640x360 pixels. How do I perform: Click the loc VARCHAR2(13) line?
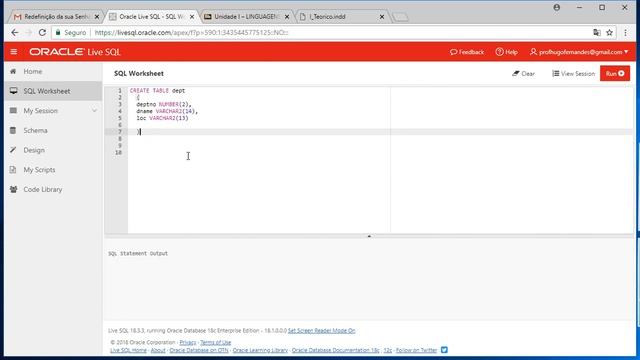pyautogui.click(x=162, y=118)
